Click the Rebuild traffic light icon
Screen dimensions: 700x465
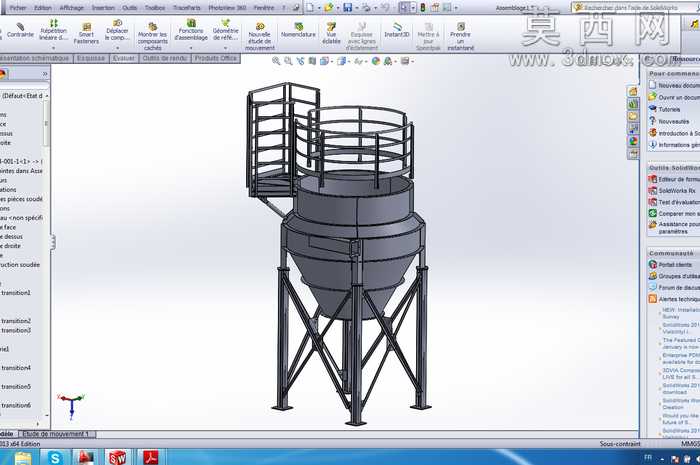click(423, 7)
